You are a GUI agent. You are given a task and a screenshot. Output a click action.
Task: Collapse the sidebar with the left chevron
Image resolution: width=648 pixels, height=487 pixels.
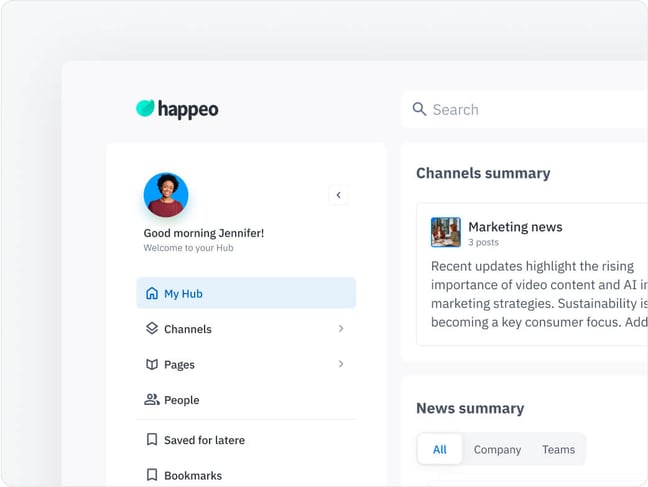point(338,195)
